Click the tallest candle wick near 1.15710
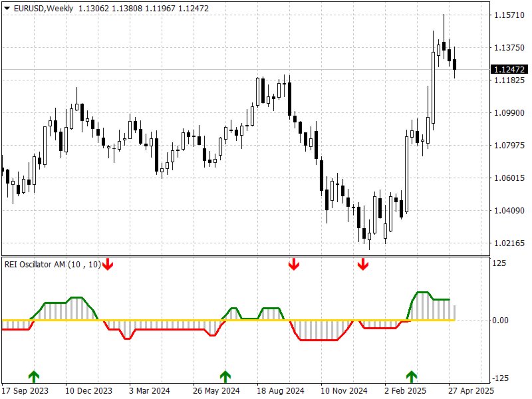The width and height of the screenshot is (532, 399). [444, 27]
